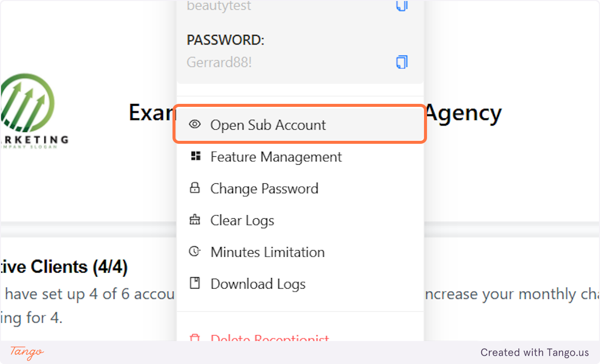The height and width of the screenshot is (364, 600).
Task: Click the Tango logo in footer
Action: click(27, 352)
